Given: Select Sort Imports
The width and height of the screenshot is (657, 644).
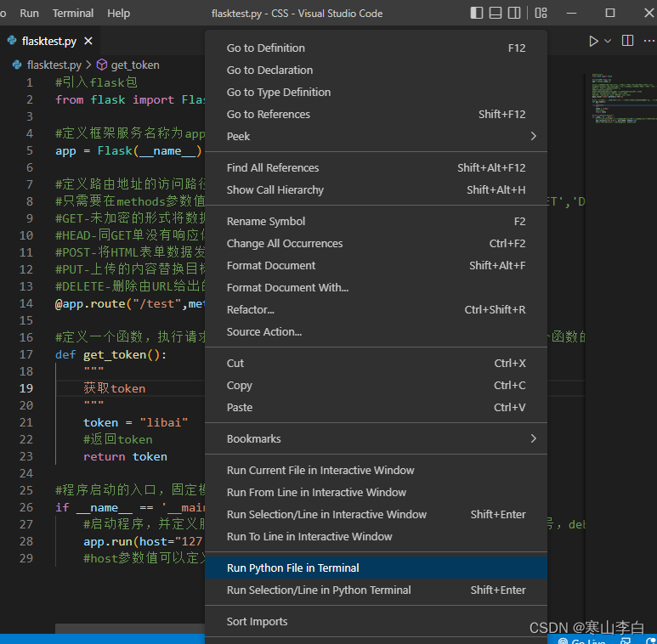Looking at the screenshot, I should [x=376, y=622].
